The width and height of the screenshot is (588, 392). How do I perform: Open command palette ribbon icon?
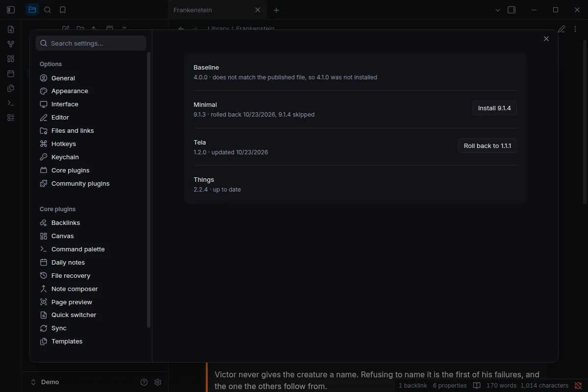tap(11, 103)
